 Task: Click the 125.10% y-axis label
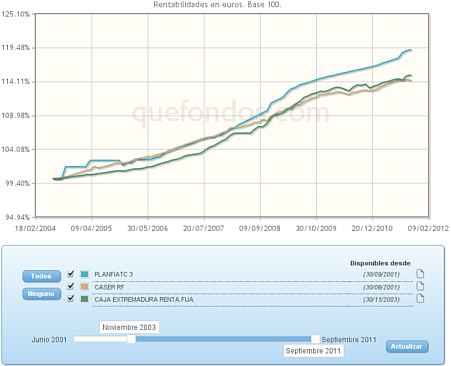tap(16, 14)
